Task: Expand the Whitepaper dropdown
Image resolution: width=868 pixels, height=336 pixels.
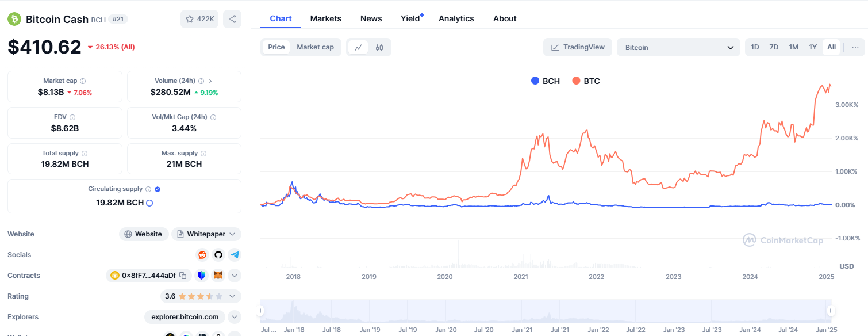Action: coord(206,234)
